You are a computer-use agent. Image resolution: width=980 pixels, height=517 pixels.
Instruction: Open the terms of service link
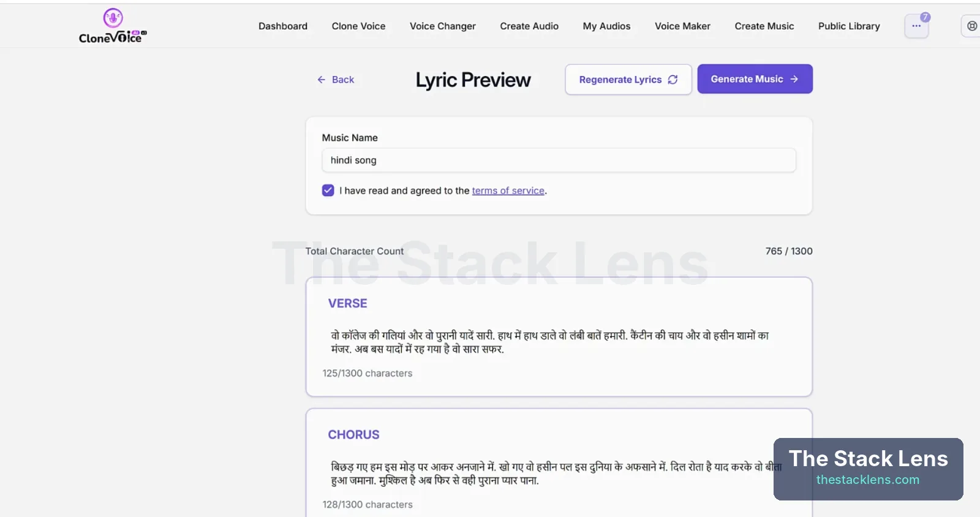pos(508,191)
